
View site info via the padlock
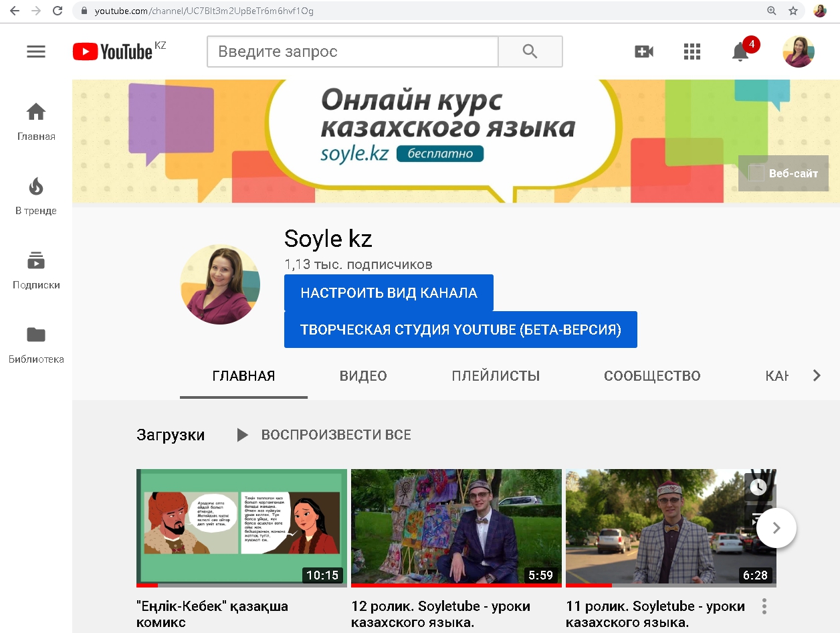coord(84,11)
